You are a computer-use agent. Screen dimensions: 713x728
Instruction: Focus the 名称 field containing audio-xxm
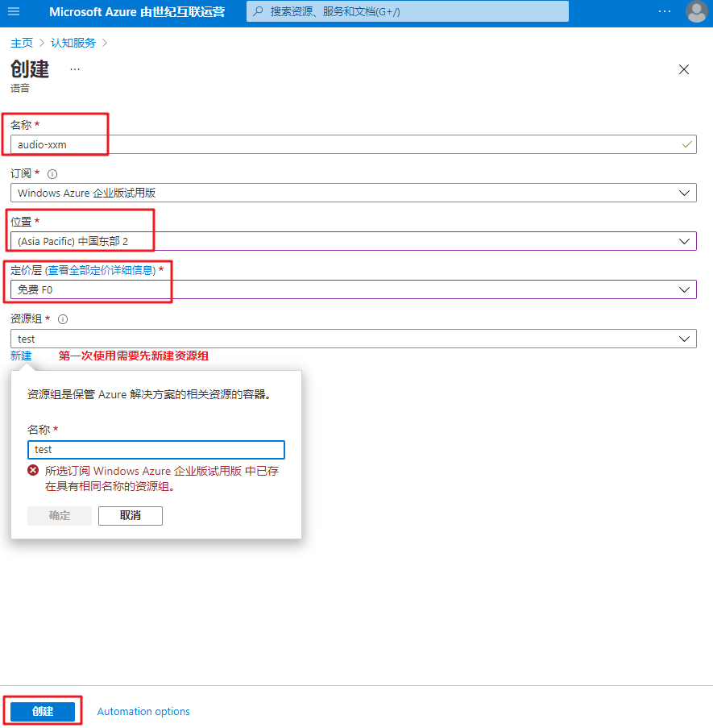tap(354, 144)
